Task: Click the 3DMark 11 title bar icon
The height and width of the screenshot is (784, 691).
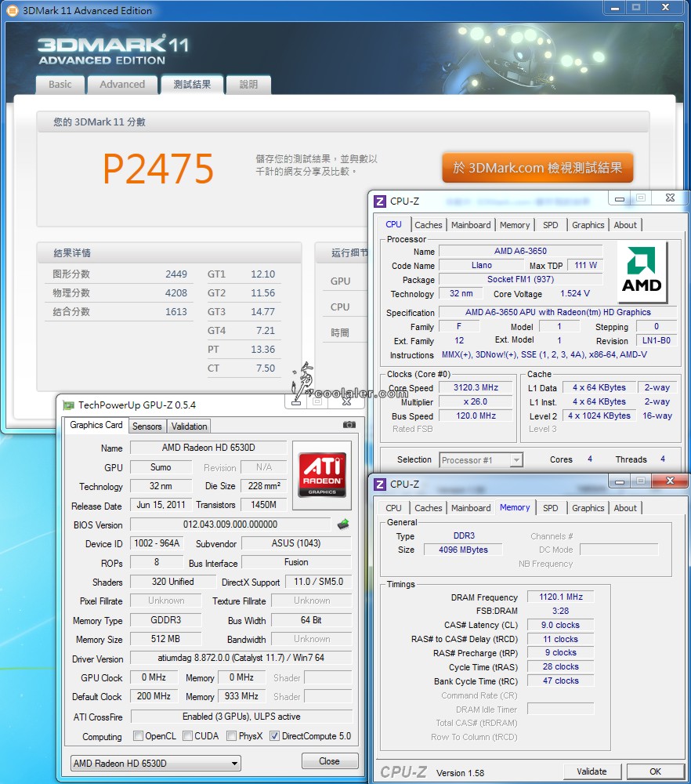Action: click(13, 10)
